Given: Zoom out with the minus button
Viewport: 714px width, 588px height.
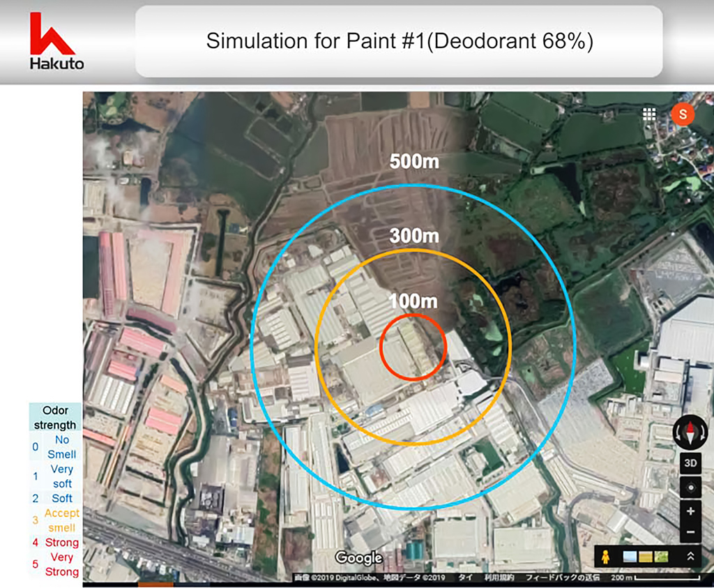Looking at the screenshot, I should pyautogui.click(x=690, y=532).
